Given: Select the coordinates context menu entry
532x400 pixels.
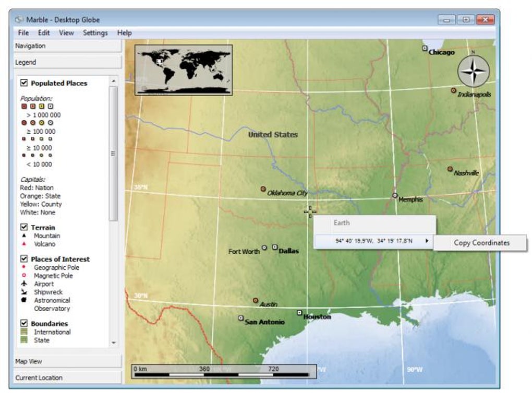Looking at the screenshot, I should click(x=374, y=241).
